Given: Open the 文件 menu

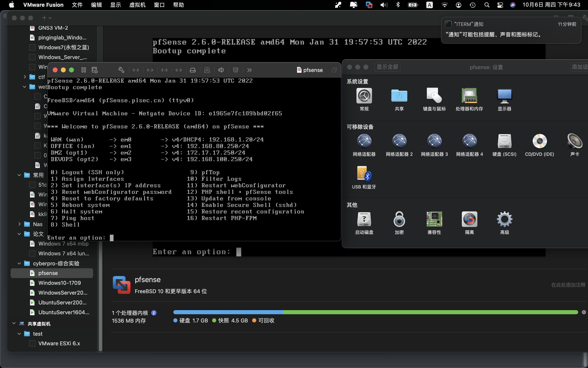Looking at the screenshot, I should click(77, 5).
